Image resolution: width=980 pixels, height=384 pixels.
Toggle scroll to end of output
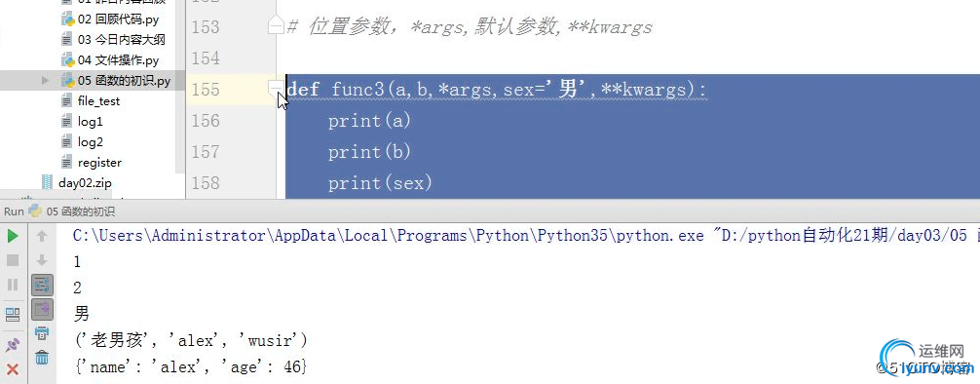42,309
